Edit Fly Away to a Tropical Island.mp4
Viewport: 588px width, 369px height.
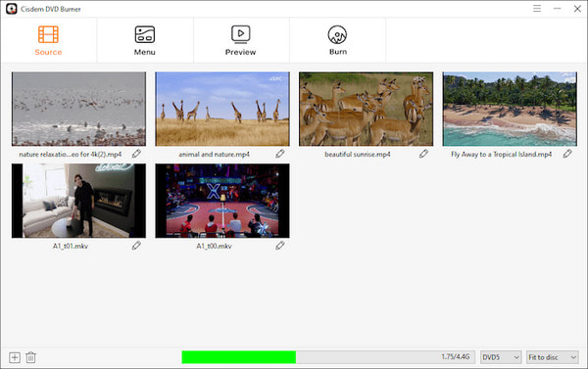(567, 154)
